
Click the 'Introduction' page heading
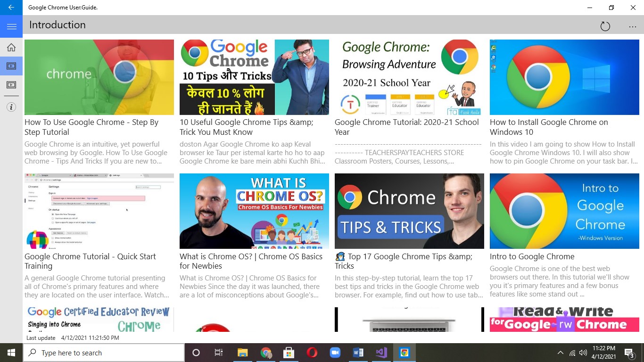(58, 25)
